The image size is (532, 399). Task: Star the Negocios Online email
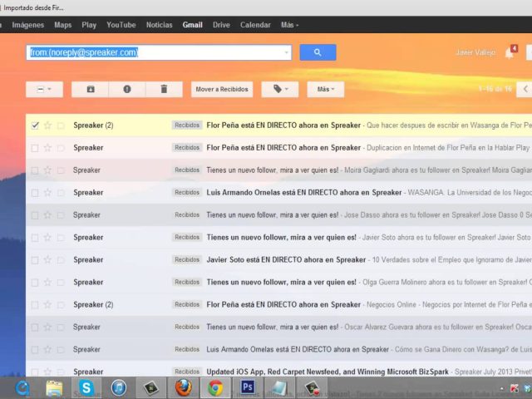pos(47,304)
